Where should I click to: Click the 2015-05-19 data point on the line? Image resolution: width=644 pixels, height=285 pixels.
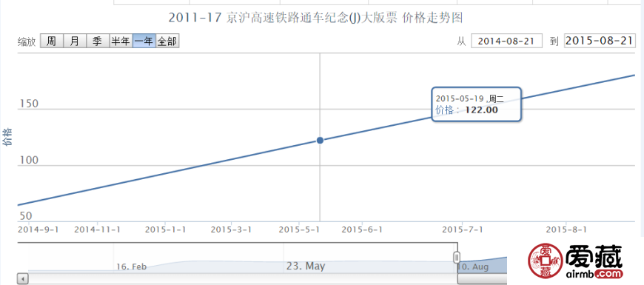[320, 141]
